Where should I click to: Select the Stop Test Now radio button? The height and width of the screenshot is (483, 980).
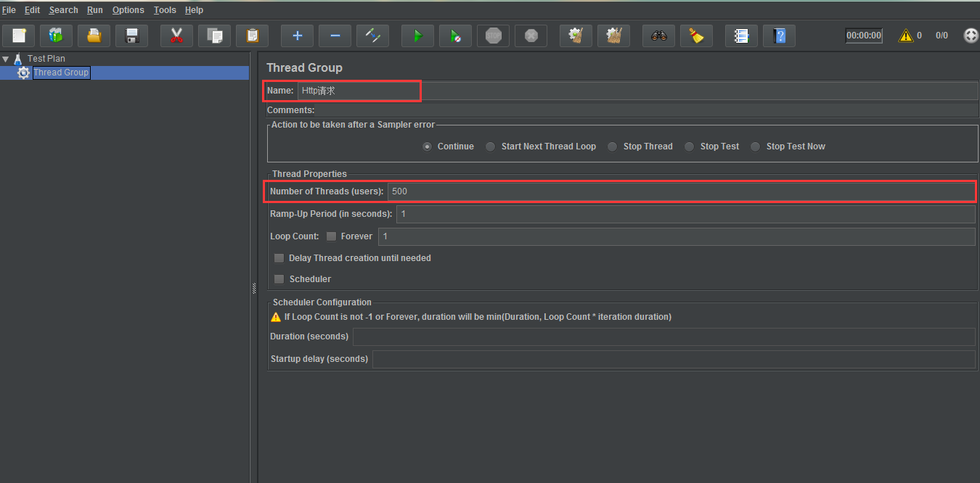(x=756, y=146)
